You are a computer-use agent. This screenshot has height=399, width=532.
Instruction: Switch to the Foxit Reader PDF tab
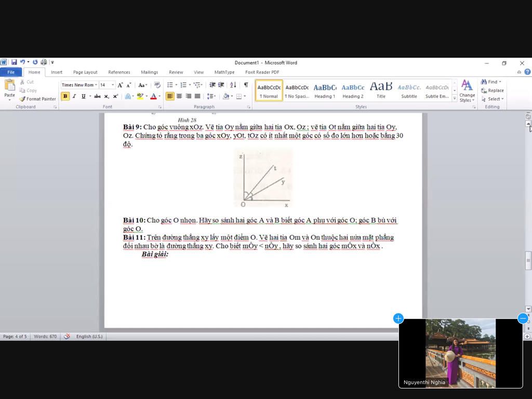pos(262,72)
